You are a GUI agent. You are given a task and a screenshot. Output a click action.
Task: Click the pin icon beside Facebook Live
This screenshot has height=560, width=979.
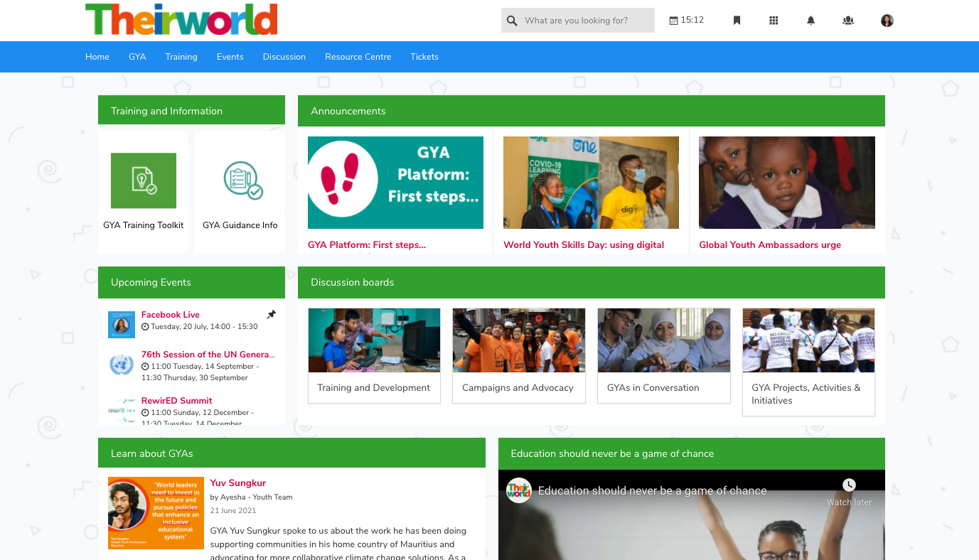(x=271, y=314)
